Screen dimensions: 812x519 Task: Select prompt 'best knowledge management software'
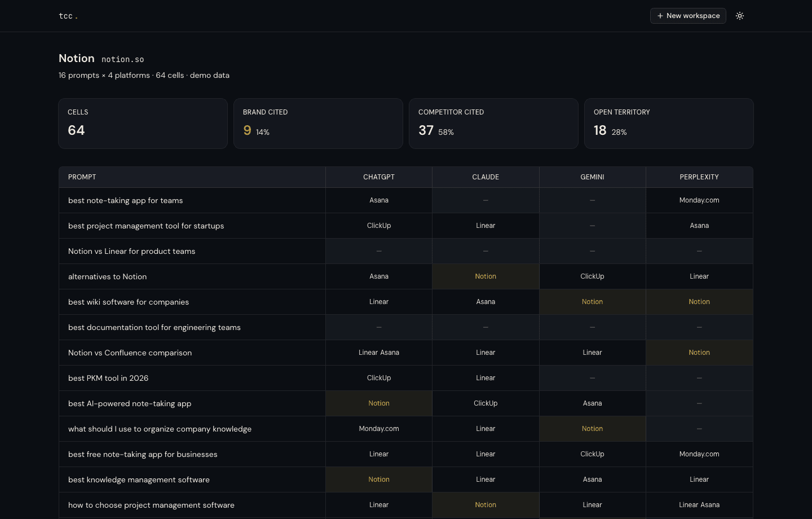click(192, 480)
